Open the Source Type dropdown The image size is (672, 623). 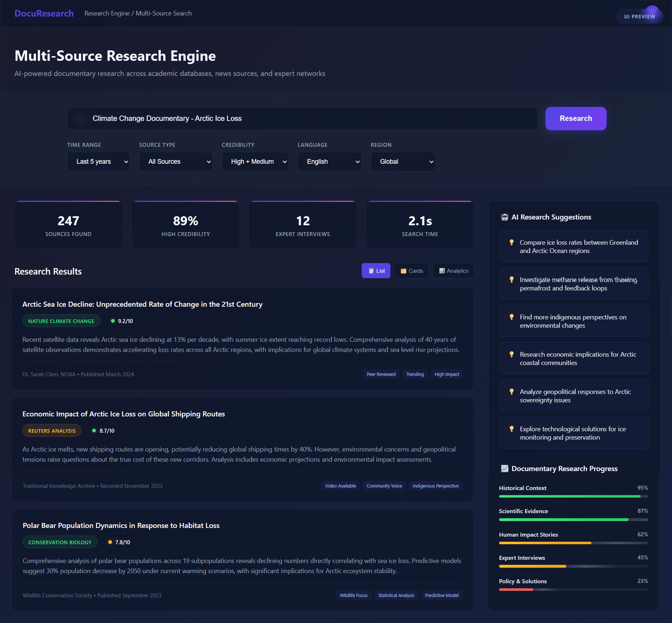pyautogui.click(x=176, y=162)
